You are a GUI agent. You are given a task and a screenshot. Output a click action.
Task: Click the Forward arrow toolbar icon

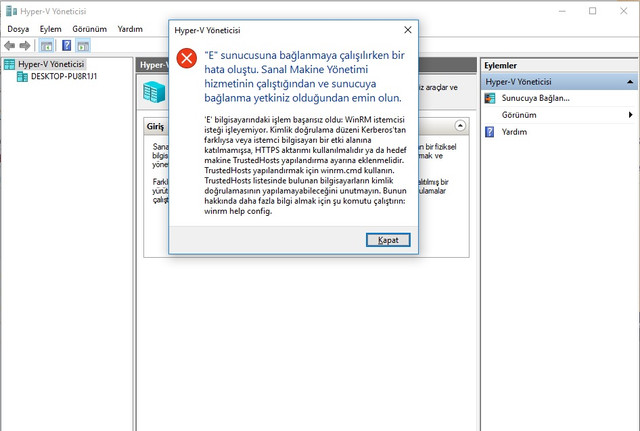pos(25,46)
